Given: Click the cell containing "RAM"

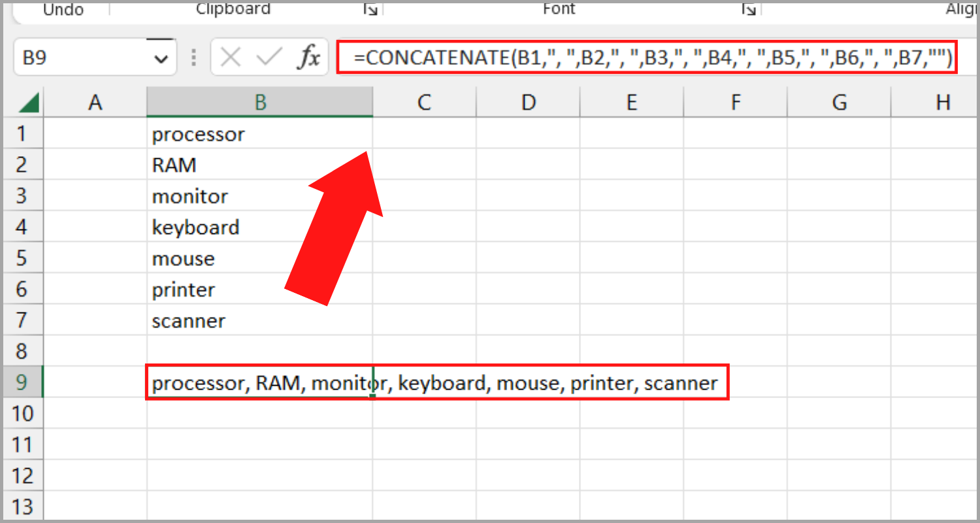Looking at the screenshot, I should (x=260, y=165).
